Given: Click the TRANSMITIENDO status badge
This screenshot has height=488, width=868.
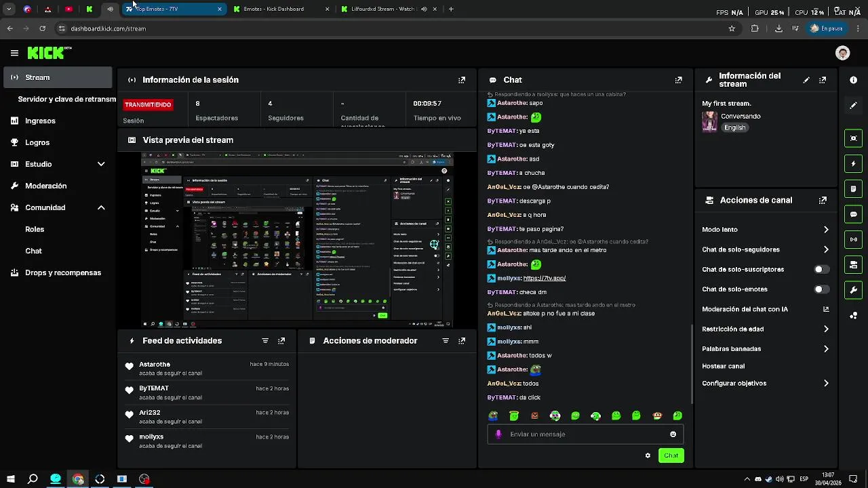Looking at the screenshot, I should [148, 105].
